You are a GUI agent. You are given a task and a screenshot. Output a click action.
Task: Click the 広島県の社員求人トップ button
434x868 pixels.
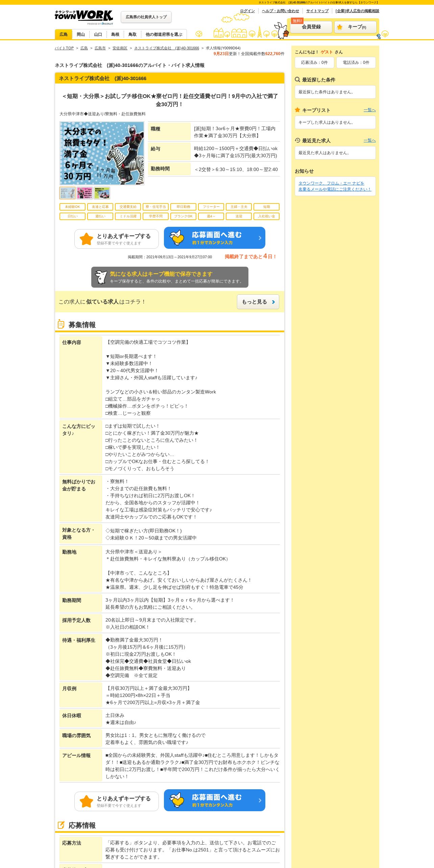pos(146,17)
